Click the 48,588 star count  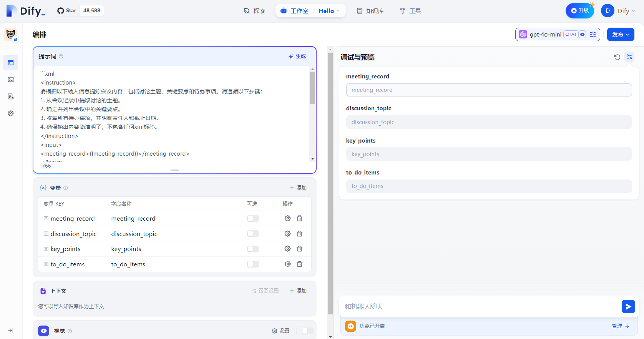92,11
